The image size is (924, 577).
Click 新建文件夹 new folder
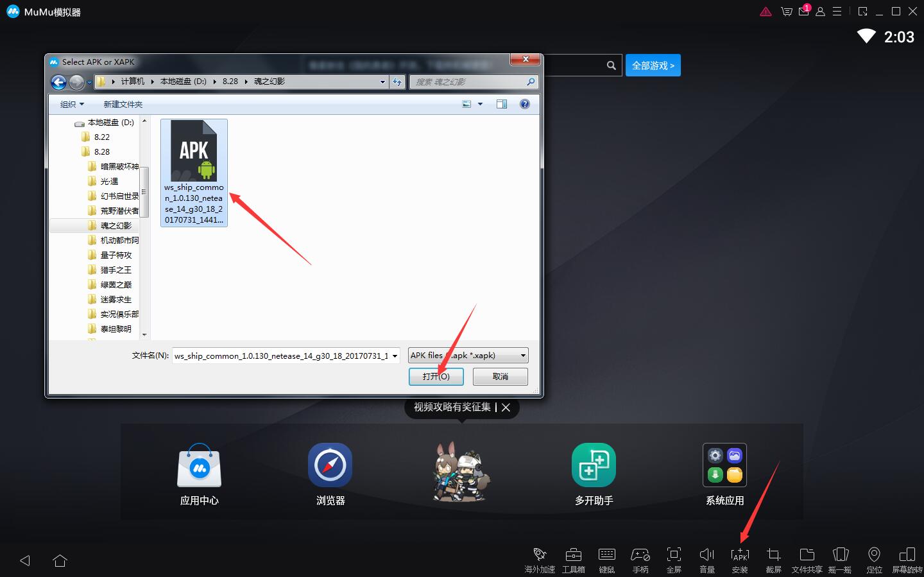[123, 104]
